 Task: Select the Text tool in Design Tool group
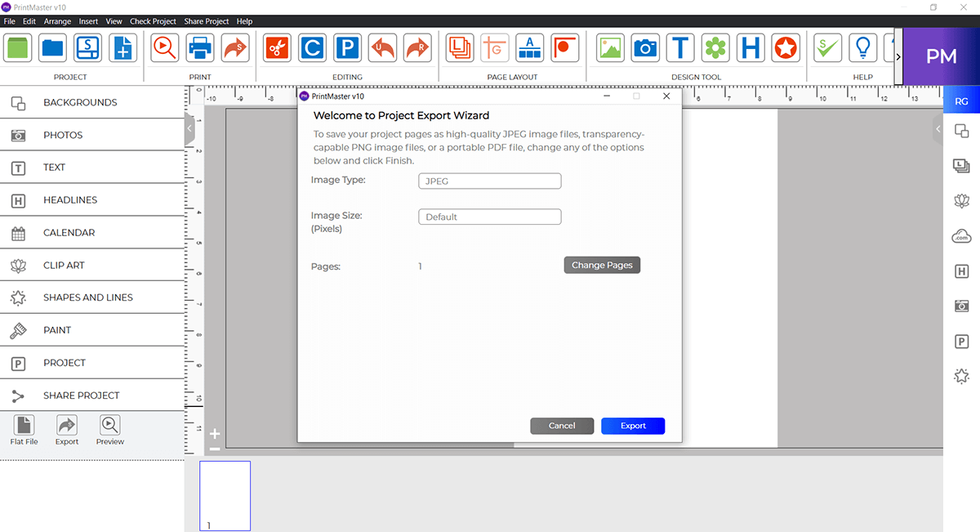click(680, 47)
